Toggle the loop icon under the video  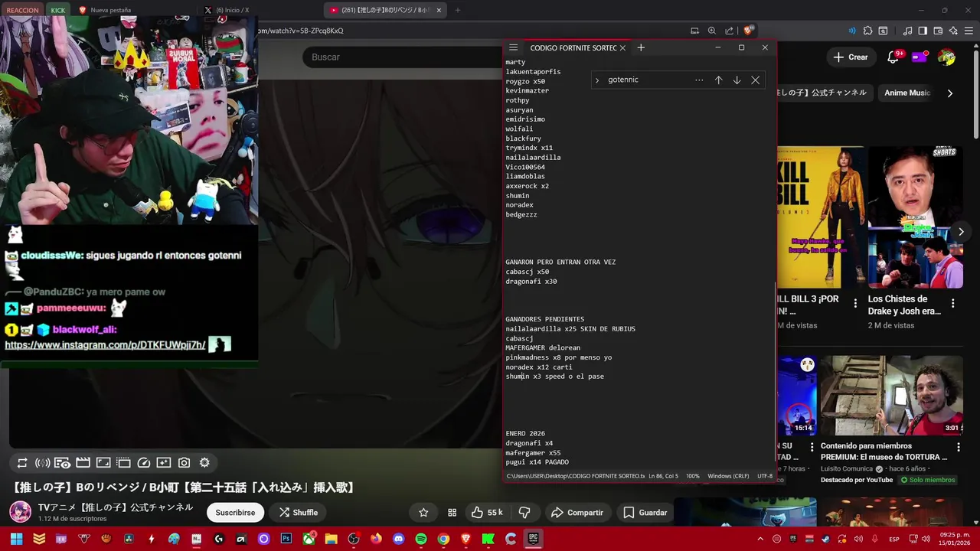[22, 463]
